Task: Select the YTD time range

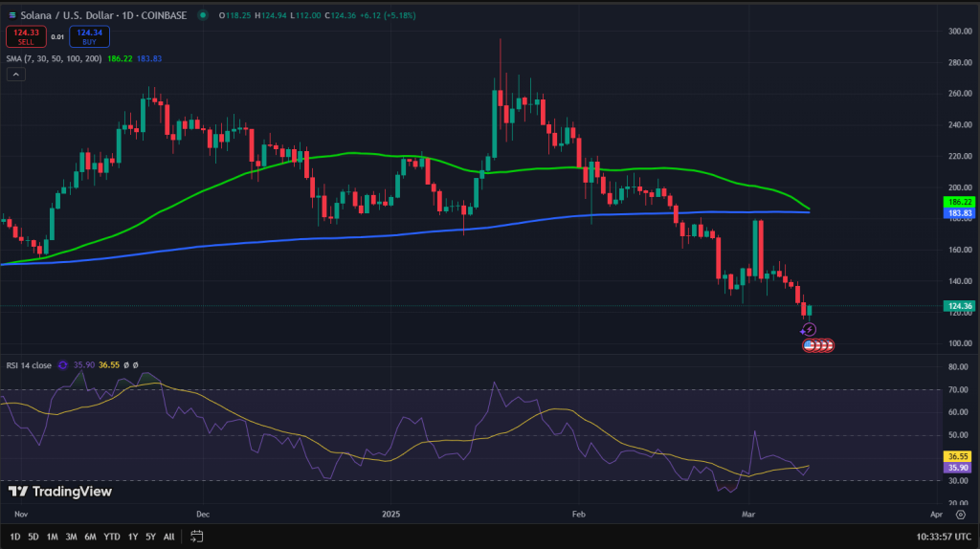Action: click(x=112, y=537)
